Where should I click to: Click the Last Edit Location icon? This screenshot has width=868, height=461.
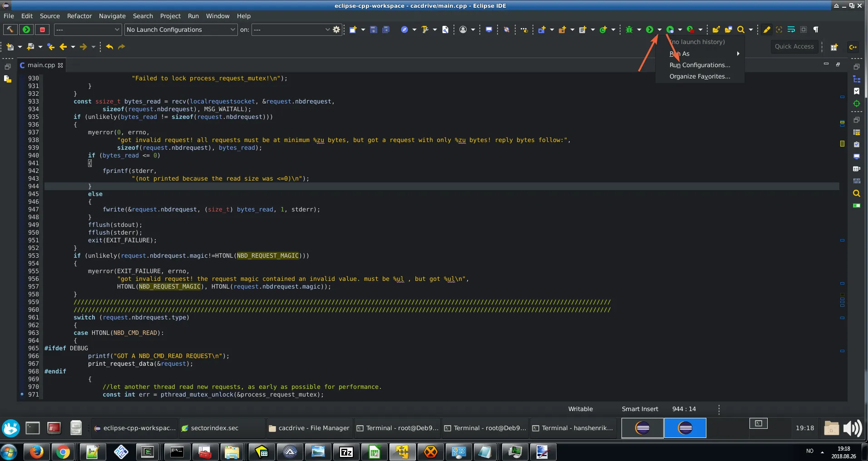(51, 47)
